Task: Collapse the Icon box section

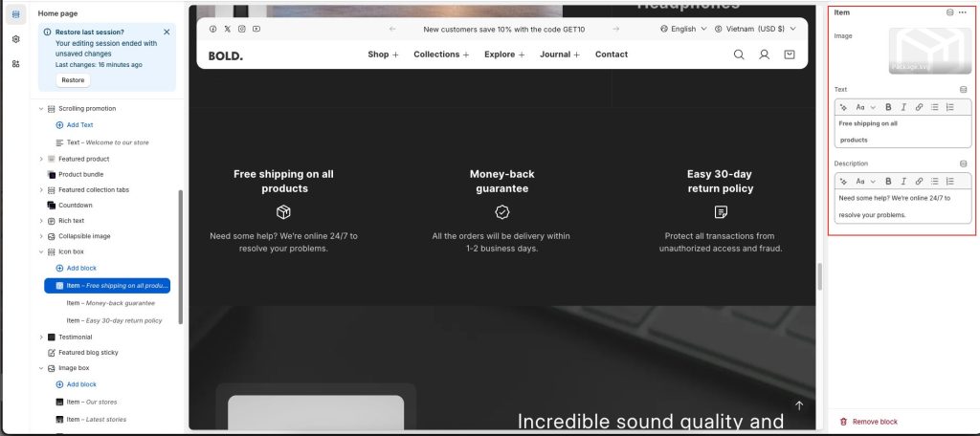Action: point(40,251)
